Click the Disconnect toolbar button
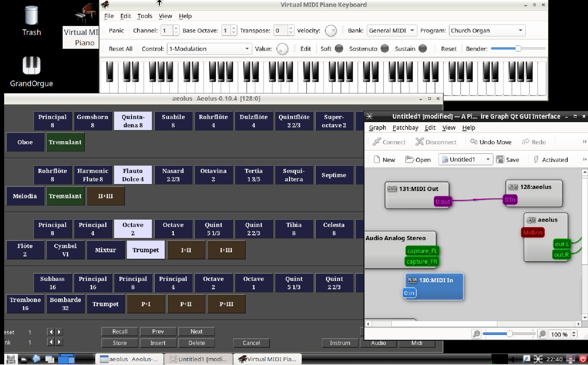The width and height of the screenshot is (588, 365). click(436, 142)
